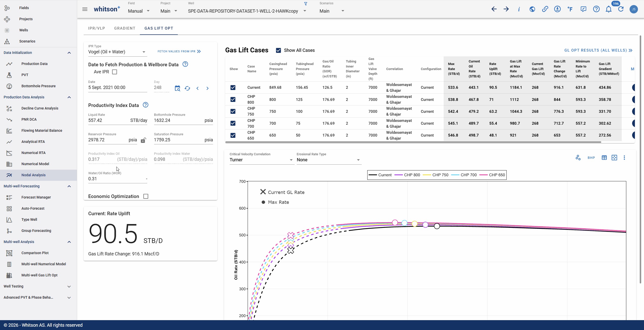Click the Water/Oil Ratio input field

118,179
